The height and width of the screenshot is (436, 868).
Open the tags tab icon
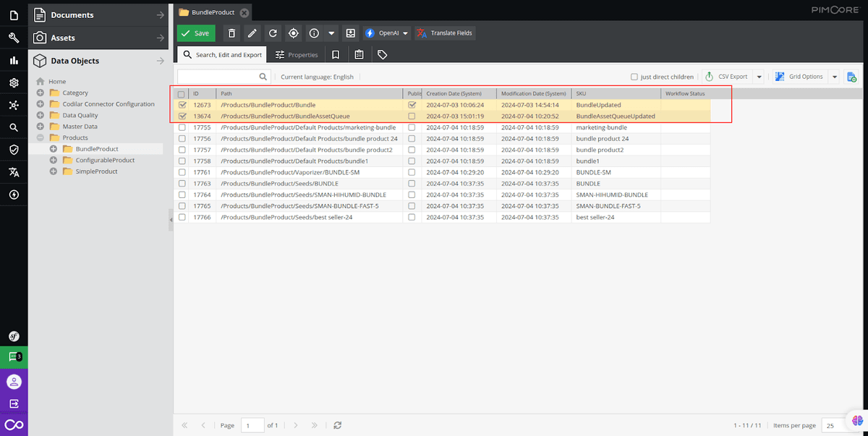pos(383,54)
